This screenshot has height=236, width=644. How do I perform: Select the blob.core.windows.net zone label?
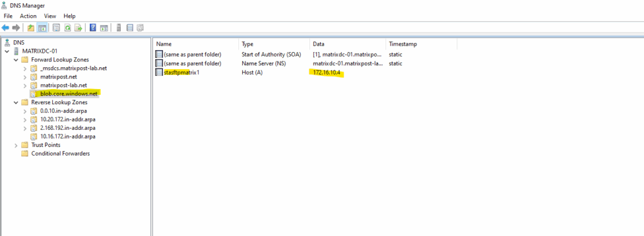(x=69, y=94)
